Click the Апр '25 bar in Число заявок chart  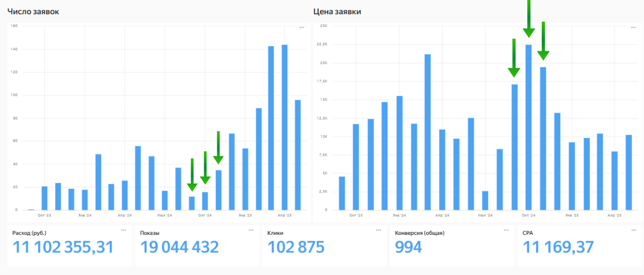285,128
